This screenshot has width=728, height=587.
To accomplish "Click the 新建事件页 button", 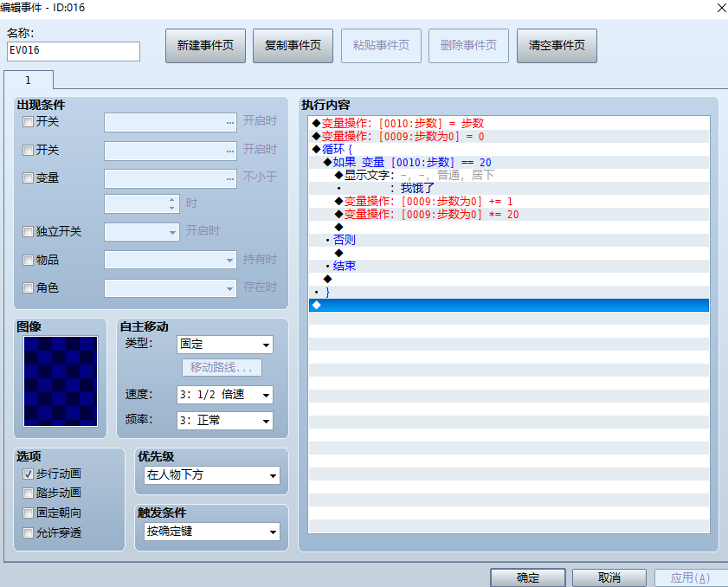I will click(205, 46).
